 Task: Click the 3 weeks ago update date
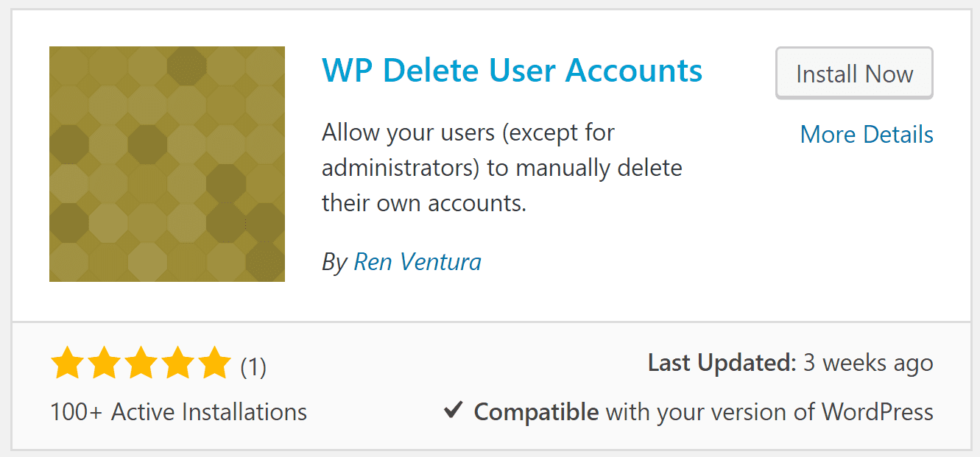click(869, 362)
